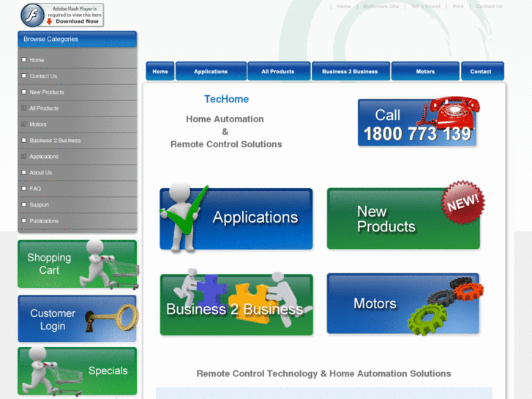Click the Bookmark Site top link
532x399 pixels.
click(x=381, y=6)
